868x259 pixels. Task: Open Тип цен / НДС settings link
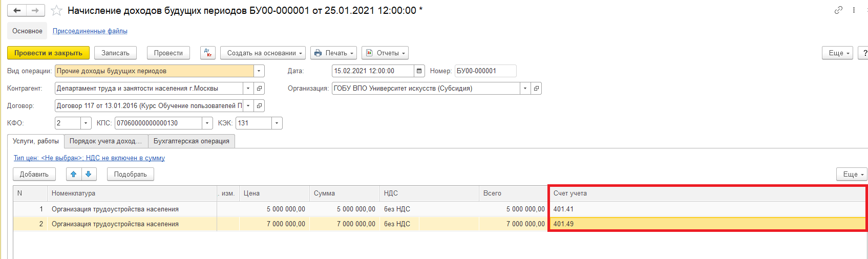89,158
